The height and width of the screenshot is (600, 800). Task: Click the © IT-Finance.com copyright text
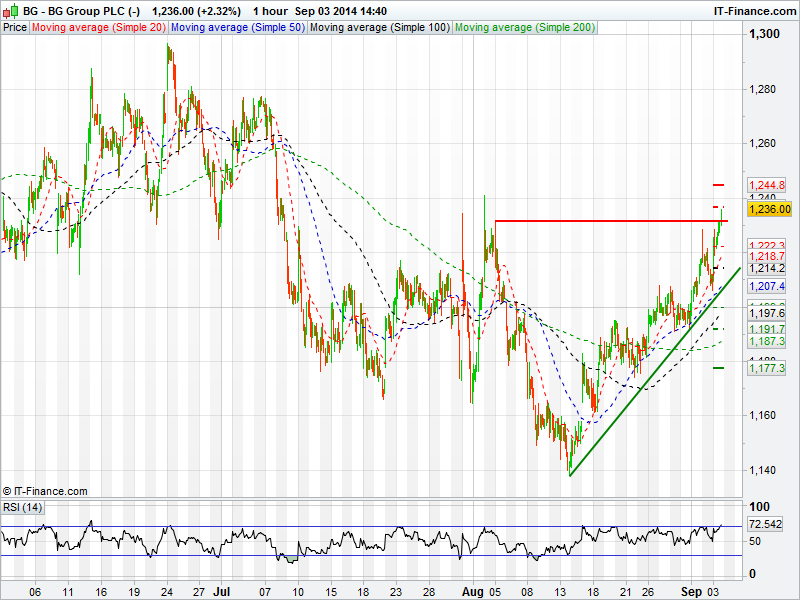point(45,491)
